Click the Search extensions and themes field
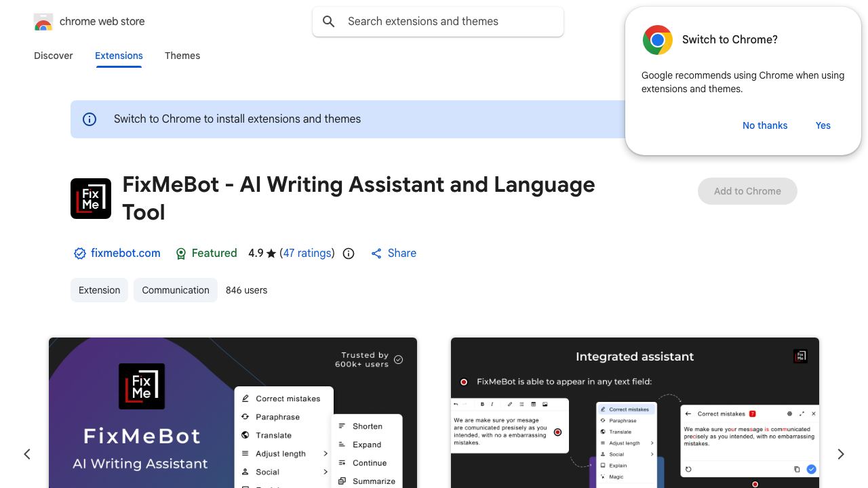The height and width of the screenshot is (488, 868). pos(438,22)
